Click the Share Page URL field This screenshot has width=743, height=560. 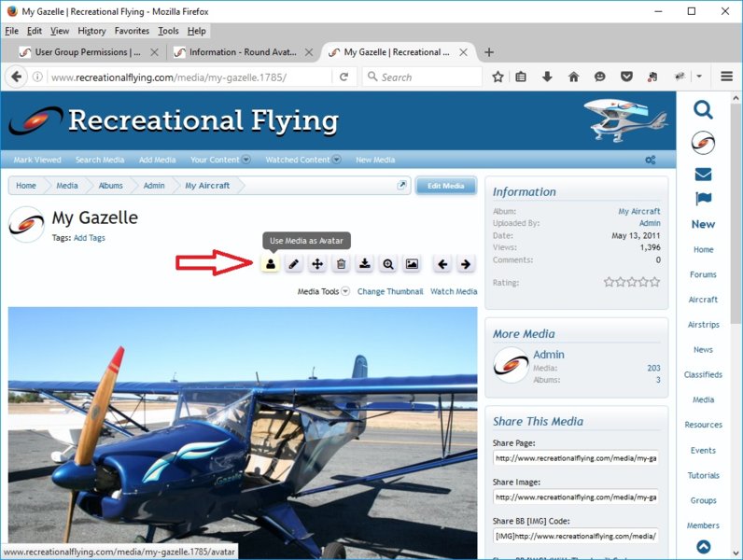click(576, 458)
